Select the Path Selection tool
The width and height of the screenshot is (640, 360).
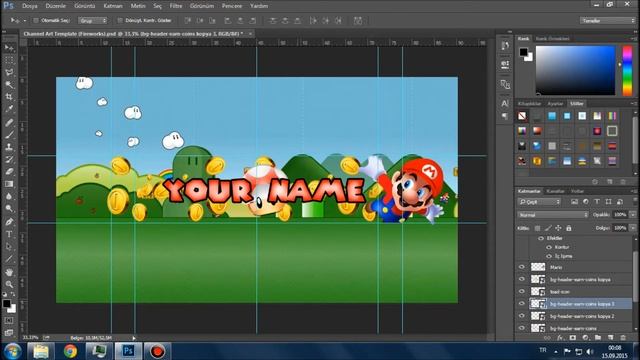(x=9, y=247)
